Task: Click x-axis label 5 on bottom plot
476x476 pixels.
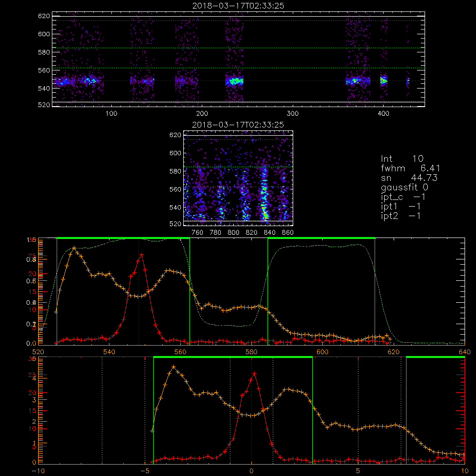Action: click(x=358, y=471)
